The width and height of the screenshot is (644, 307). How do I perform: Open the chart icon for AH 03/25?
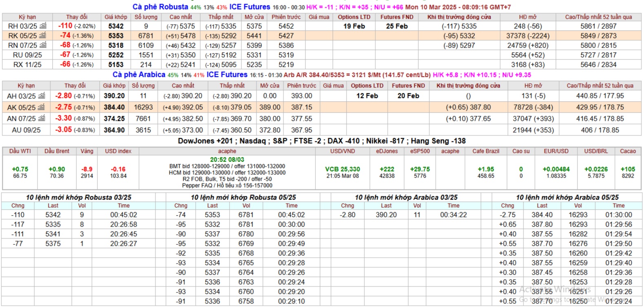click(x=42, y=96)
